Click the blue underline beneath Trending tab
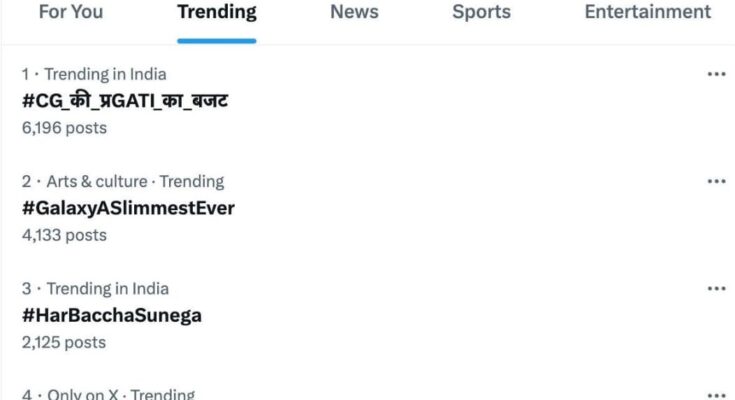 click(216, 41)
